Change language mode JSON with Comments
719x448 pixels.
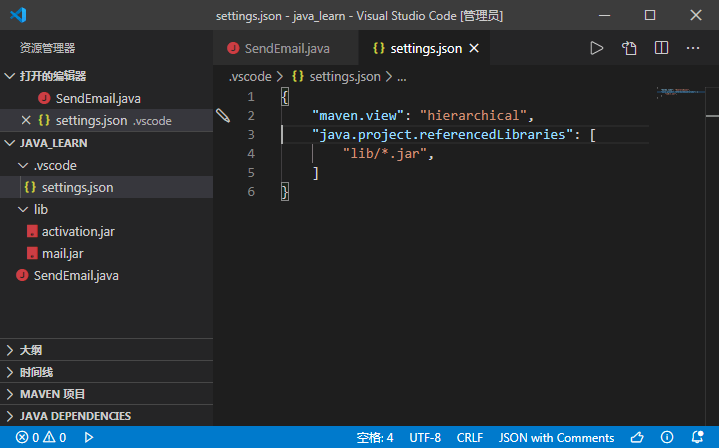556,437
